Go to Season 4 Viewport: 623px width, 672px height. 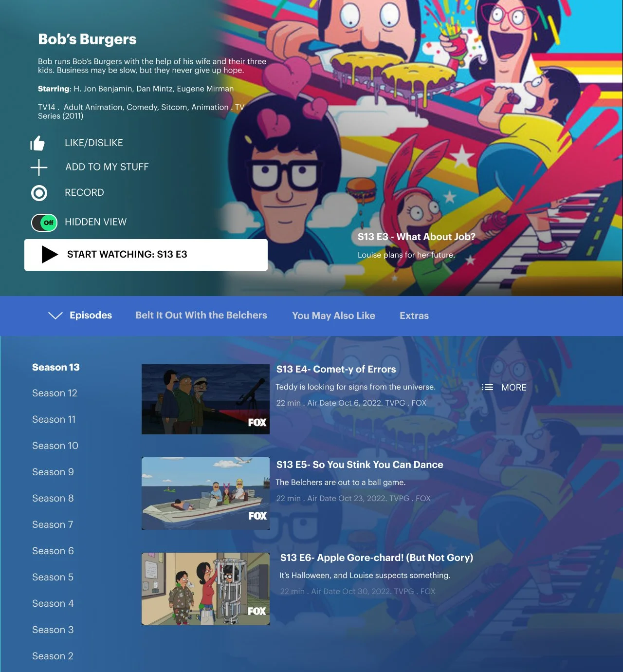(53, 603)
